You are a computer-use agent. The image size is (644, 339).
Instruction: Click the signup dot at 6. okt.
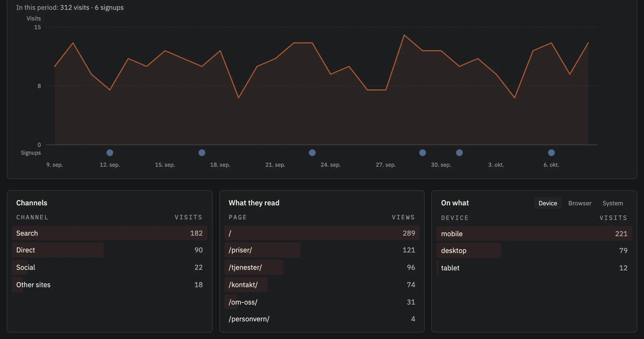pos(551,153)
